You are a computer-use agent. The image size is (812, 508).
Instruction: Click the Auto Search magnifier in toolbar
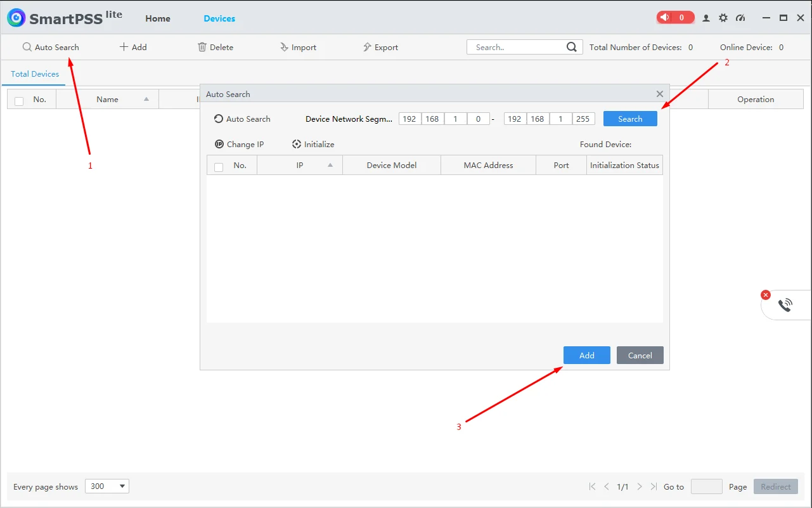(x=27, y=47)
